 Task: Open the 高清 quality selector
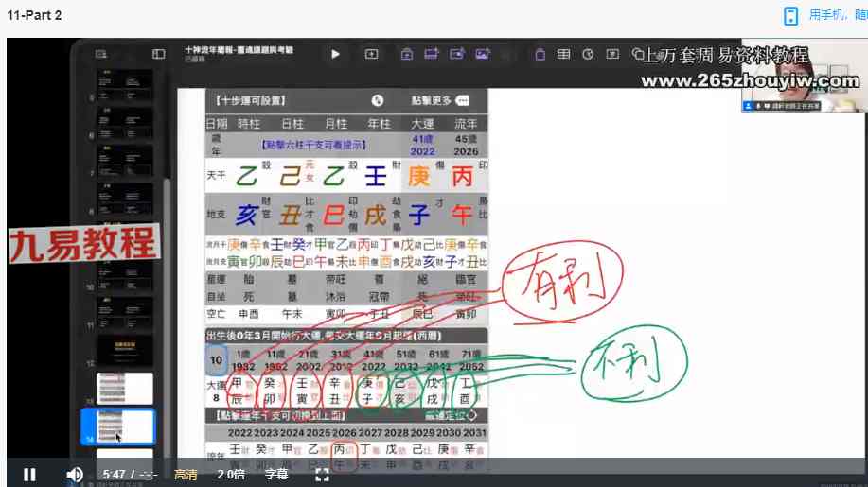186,475
